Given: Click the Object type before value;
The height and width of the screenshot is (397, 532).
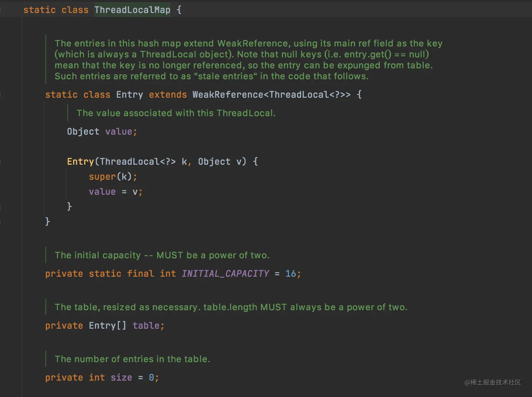Looking at the screenshot, I should pos(83,132).
